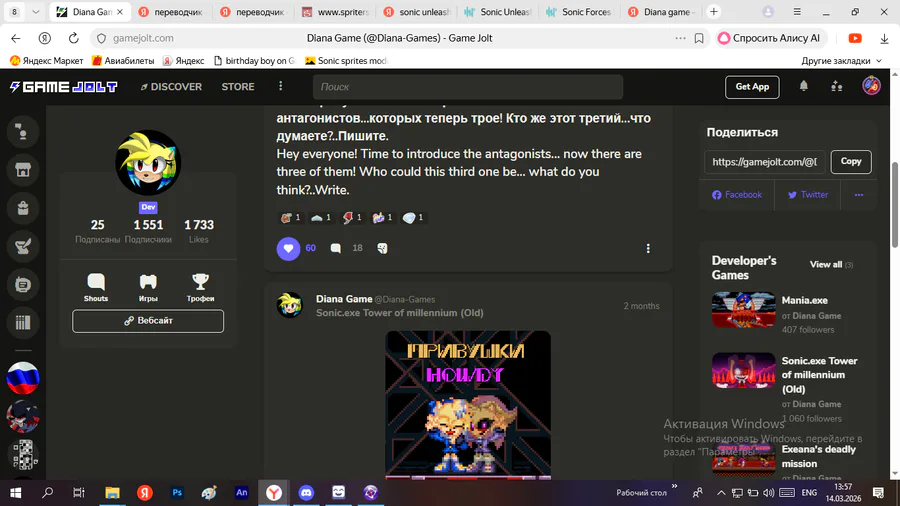Open the library icon in left sidebar
Viewport: 900px width, 506px height.
[23, 322]
